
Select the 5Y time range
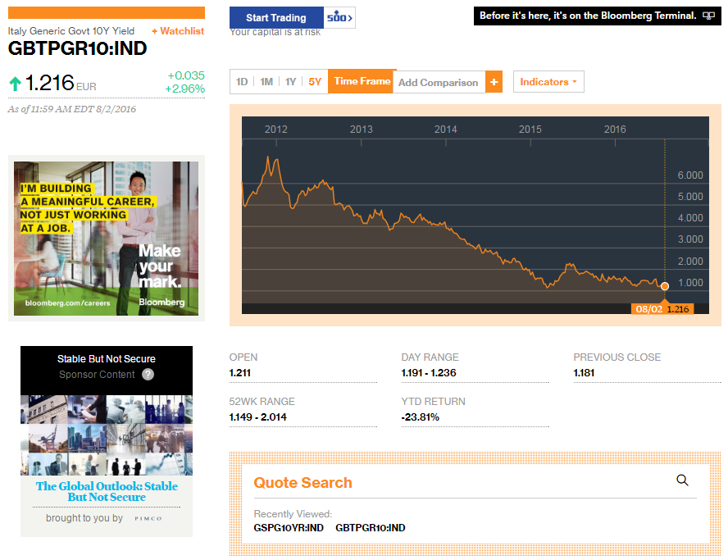click(315, 82)
